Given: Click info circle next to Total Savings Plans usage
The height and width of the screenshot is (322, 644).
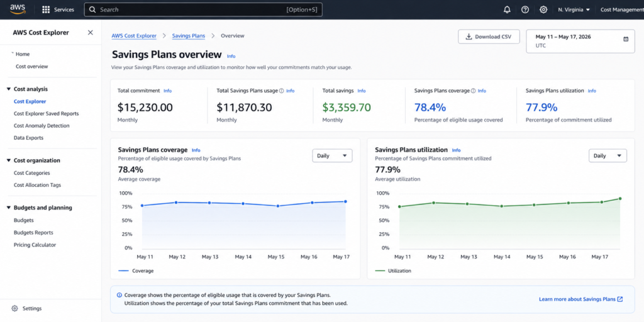Looking at the screenshot, I should (281, 91).
